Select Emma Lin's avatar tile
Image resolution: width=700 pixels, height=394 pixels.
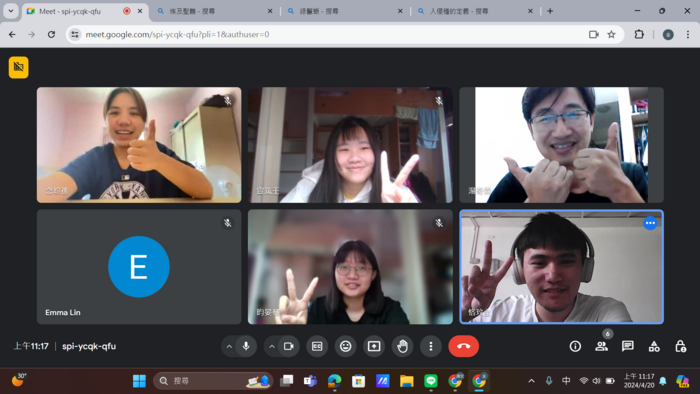click(x=139, y=267)
